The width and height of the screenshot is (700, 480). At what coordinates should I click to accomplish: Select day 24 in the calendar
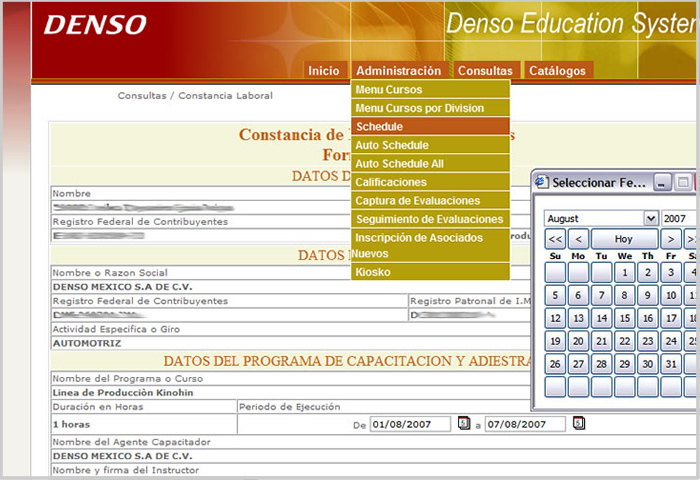pyautogui.click(x=671, y=341)
